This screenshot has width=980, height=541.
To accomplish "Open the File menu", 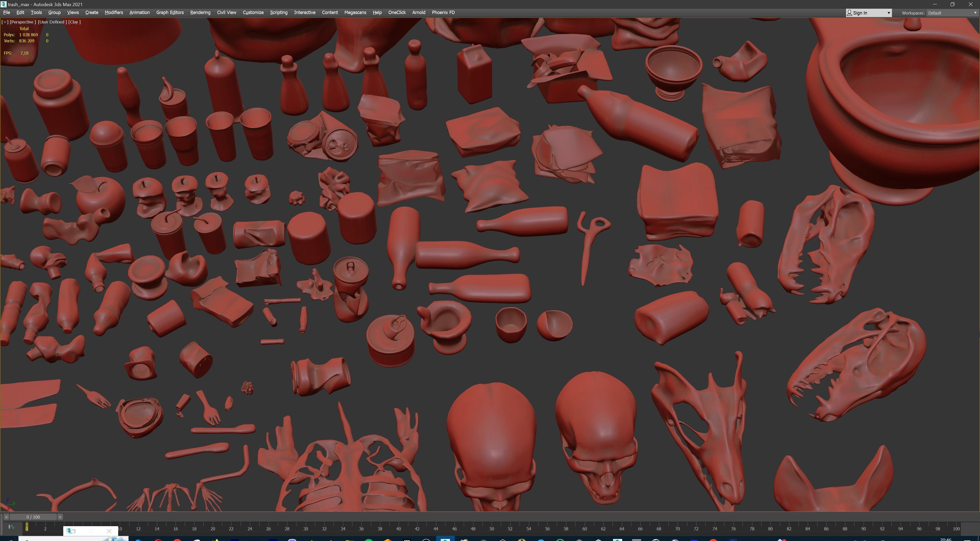I will click(x=6, y=13).
